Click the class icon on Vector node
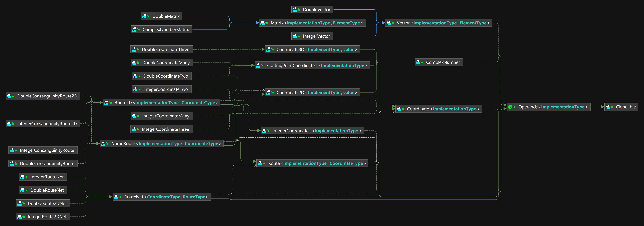The image size is (644, 226). pos(389,23)
